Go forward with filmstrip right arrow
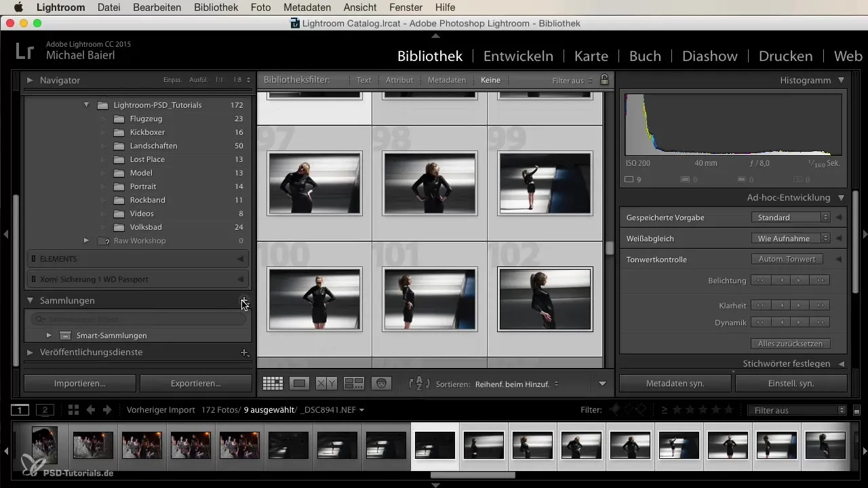The image size is (868, 488). click(107, 410)
